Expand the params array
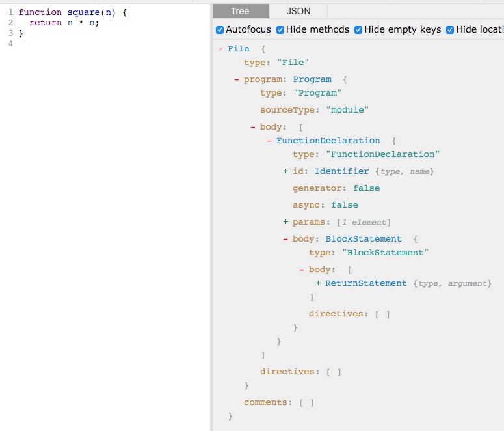The image size is (504, 431). (285, 222)
